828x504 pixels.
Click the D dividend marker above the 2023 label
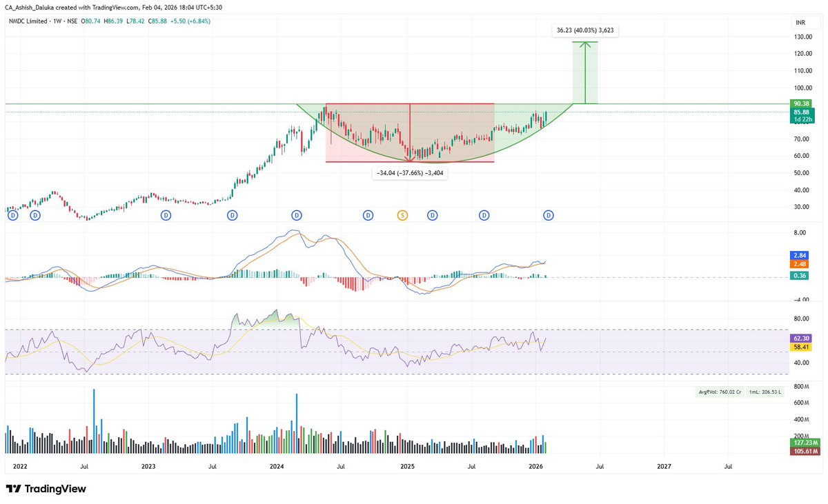pos(166,214)
